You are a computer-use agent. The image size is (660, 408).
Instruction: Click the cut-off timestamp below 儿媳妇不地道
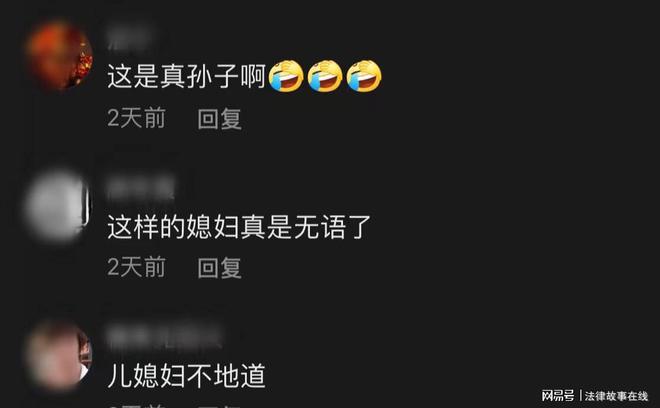(x=136, y=406)
